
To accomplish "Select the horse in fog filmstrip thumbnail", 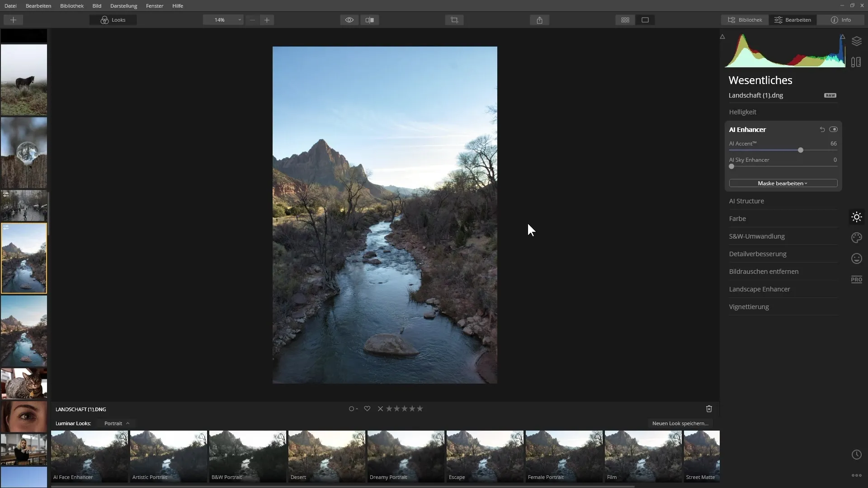I will [24, 80].
